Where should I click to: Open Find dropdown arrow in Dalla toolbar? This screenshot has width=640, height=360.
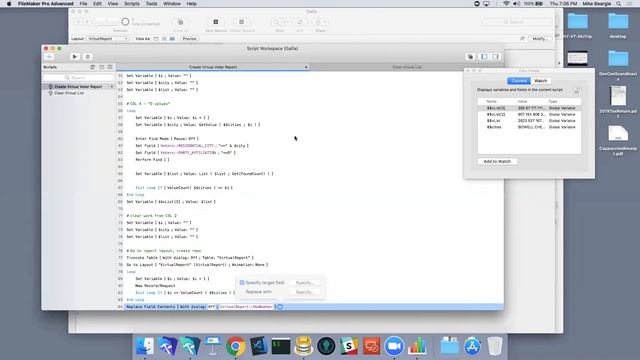[284, 22]
